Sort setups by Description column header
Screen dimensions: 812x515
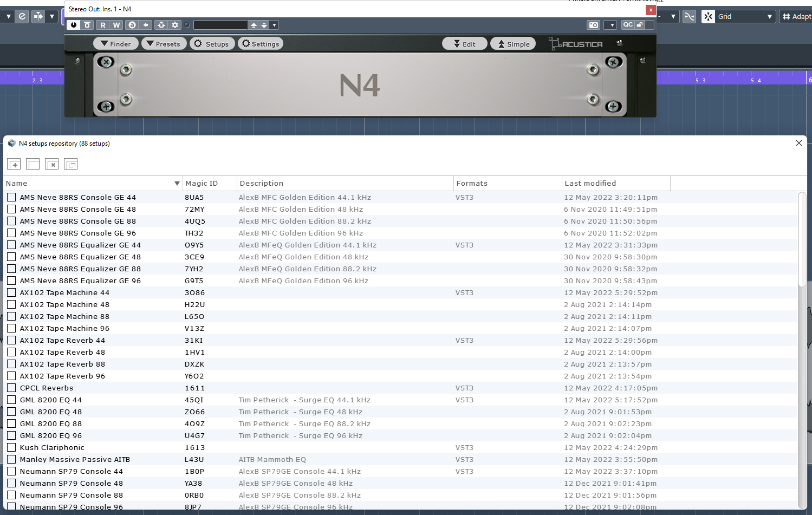(345, 184)
